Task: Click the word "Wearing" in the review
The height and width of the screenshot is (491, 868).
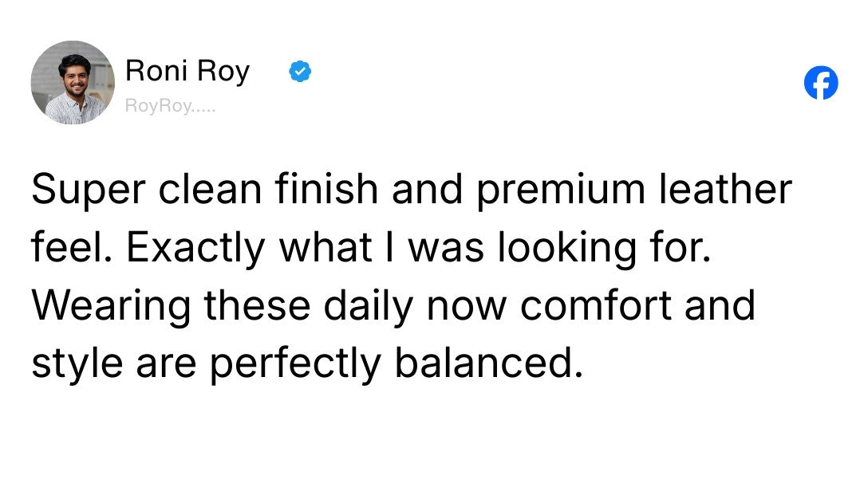Action: click(x=111, y=306)
